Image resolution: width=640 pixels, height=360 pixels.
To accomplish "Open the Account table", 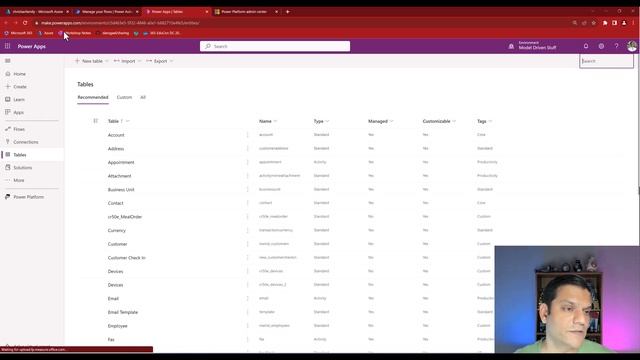I will pos(116,135).
